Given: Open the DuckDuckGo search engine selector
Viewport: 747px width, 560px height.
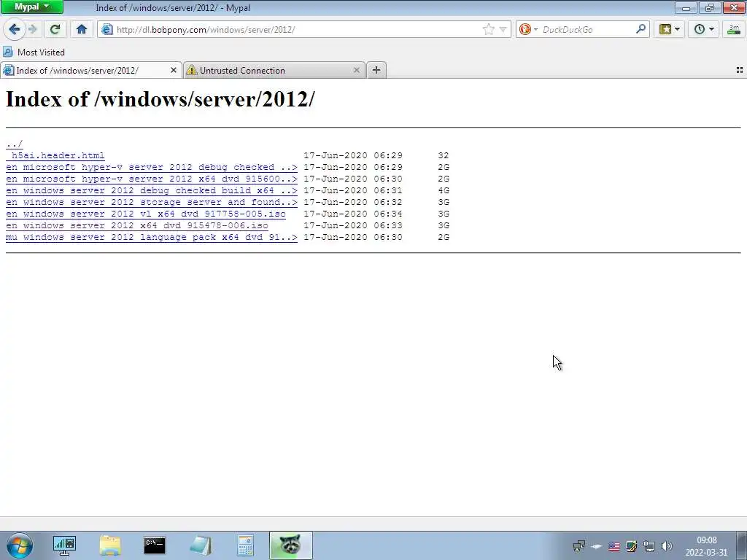Looking at the screenshot, I should pos(528,29).
